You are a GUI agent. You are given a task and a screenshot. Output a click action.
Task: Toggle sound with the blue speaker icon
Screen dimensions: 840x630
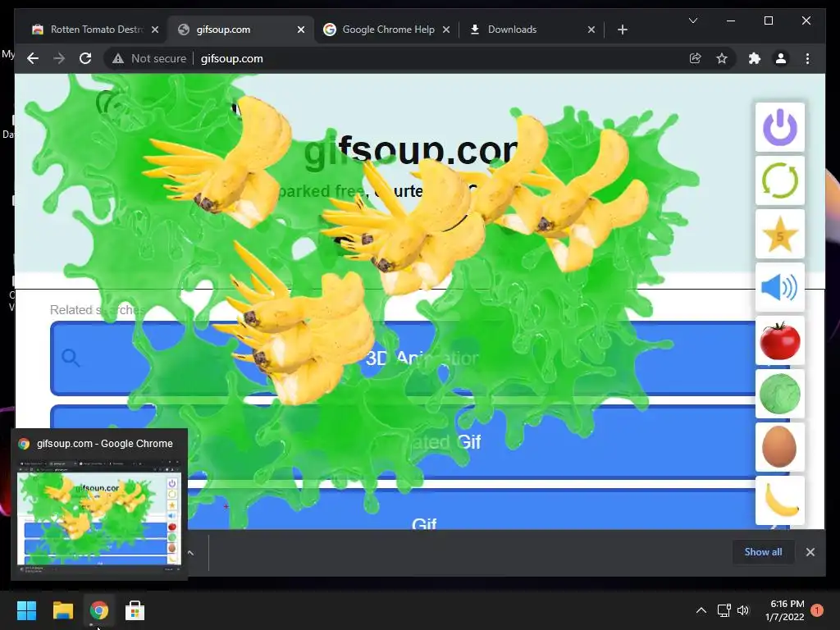(x=780, y=287)
